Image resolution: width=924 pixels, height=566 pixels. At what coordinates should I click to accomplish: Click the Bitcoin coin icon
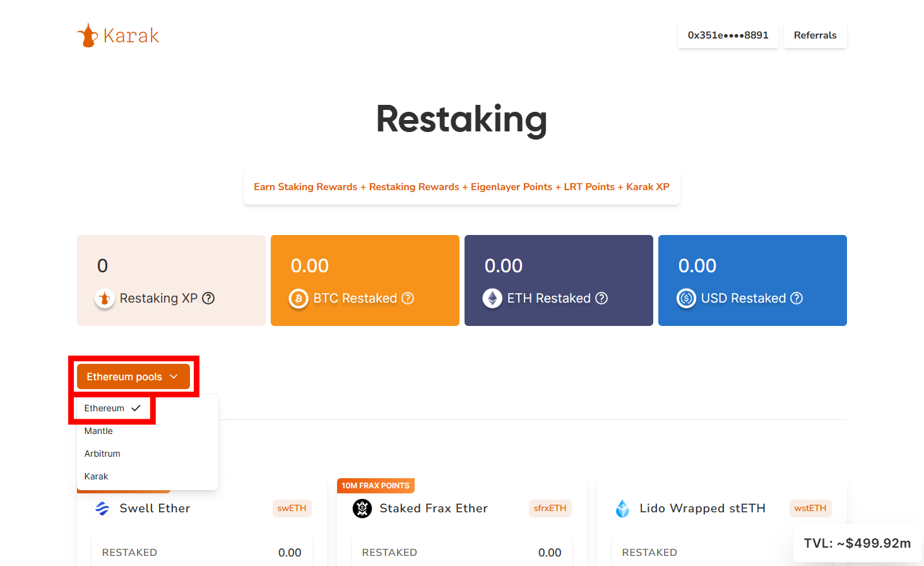point(299,298)
